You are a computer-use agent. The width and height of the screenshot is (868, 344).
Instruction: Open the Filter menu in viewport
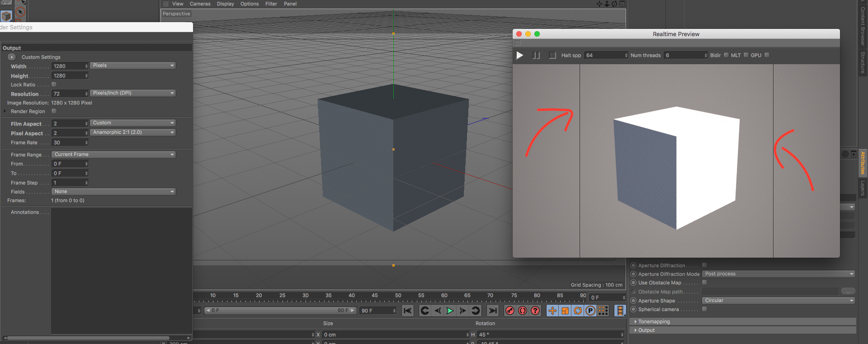[271, 4]
